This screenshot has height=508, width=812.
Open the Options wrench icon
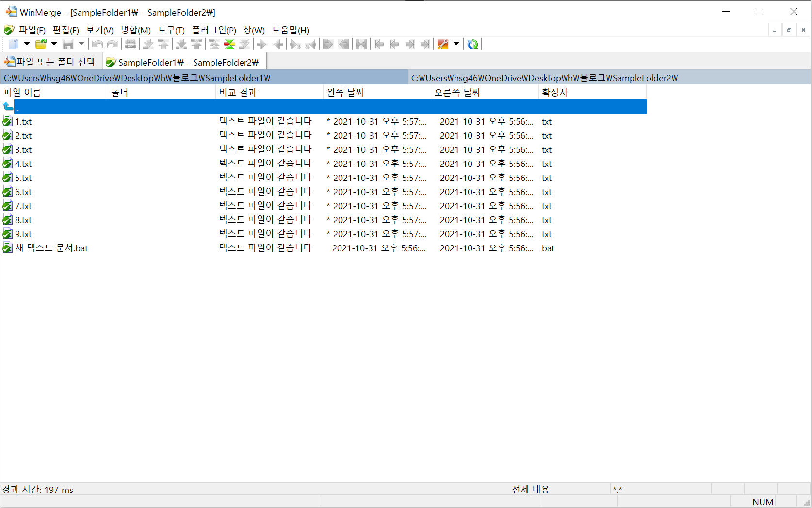coord(443,44)
